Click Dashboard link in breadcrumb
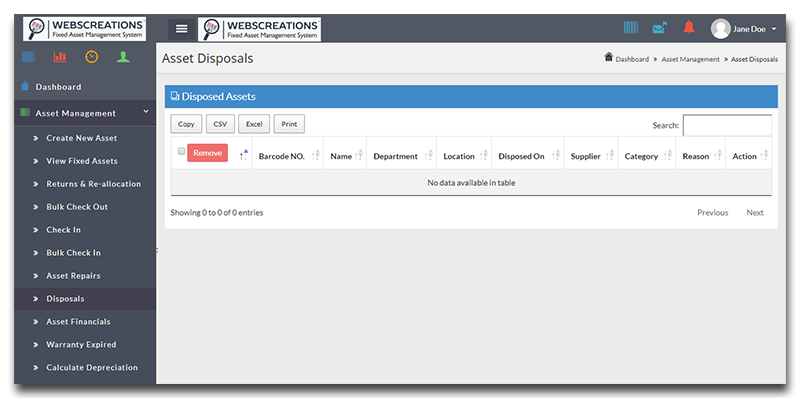The image size is (800, 398). [632, 59]
